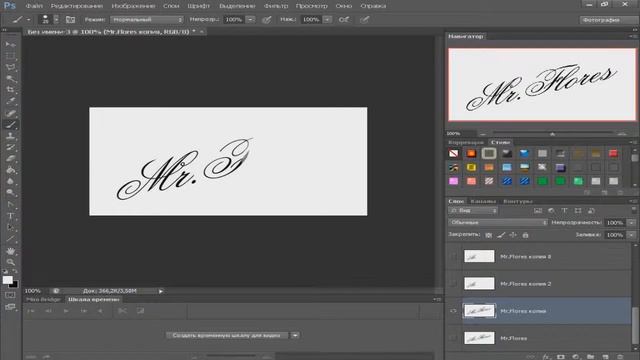This screenshot has height=360, width=640.
Task: Select the Quick Selection tool
Action: 11,78
